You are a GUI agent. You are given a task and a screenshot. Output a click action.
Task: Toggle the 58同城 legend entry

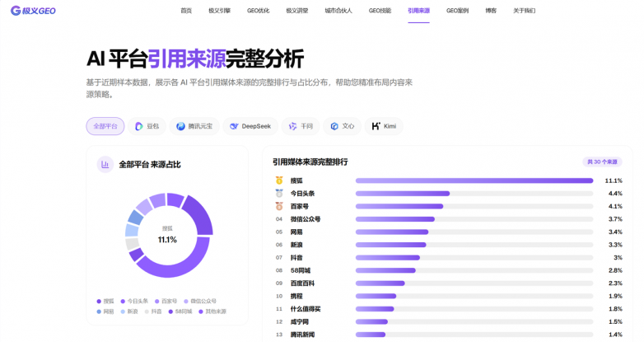point(180,312)
